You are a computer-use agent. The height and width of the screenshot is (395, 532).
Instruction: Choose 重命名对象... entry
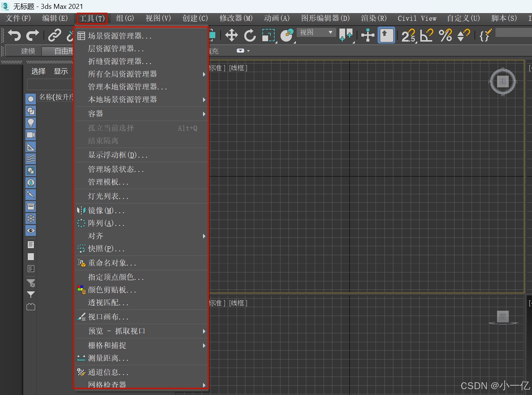coord(141,263)
